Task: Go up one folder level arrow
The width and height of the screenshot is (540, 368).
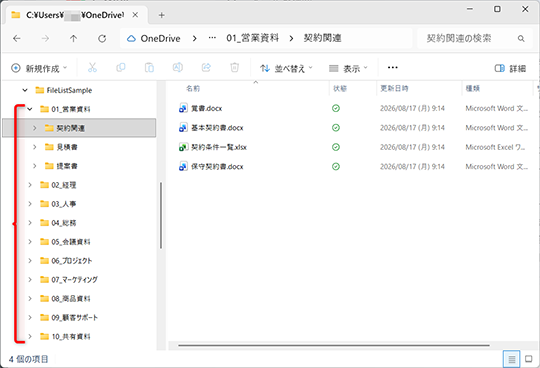Action: coord(73,39)
